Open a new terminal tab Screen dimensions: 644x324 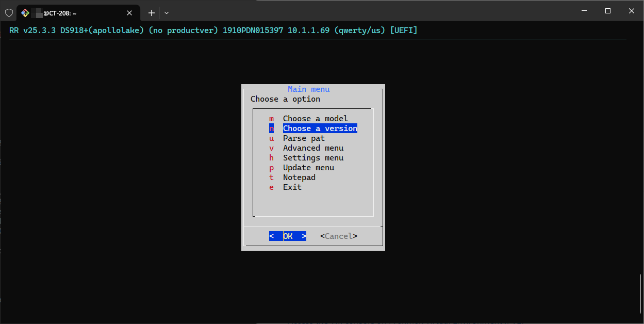click(152, 13)
